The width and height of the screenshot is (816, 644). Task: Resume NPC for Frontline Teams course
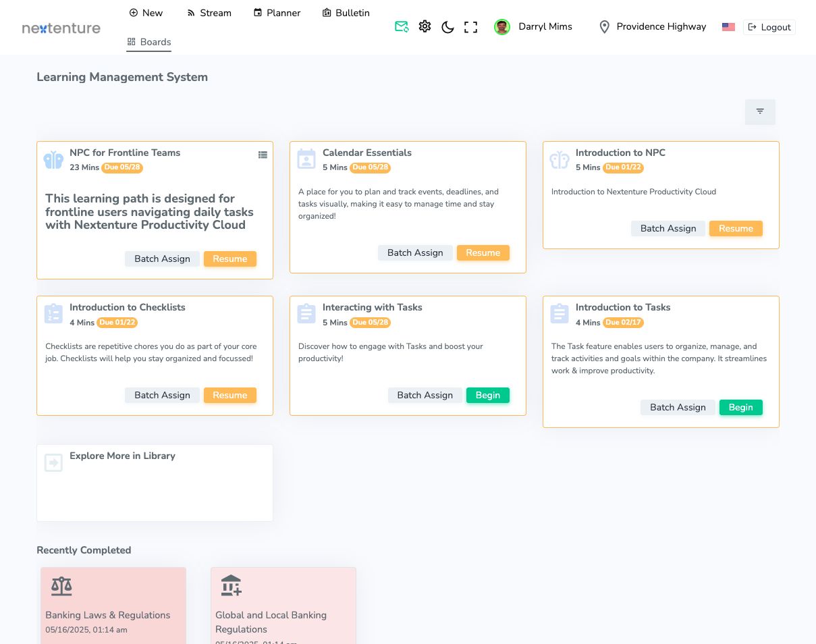230,259
